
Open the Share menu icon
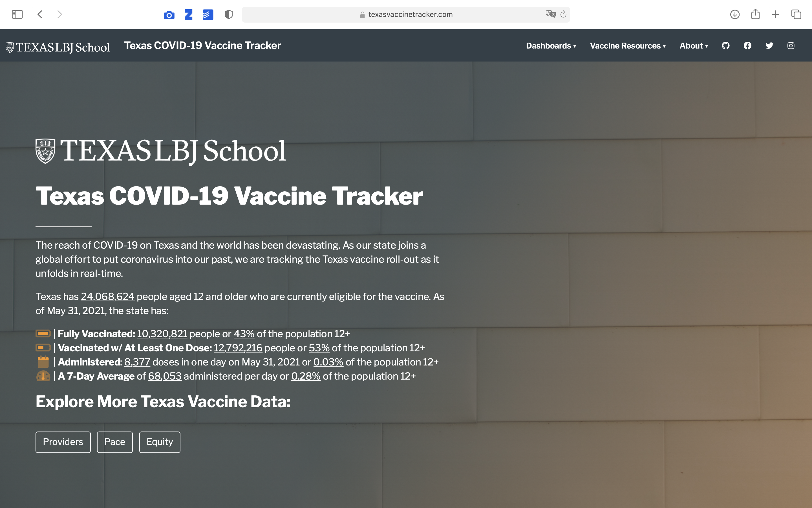(755, 14)
